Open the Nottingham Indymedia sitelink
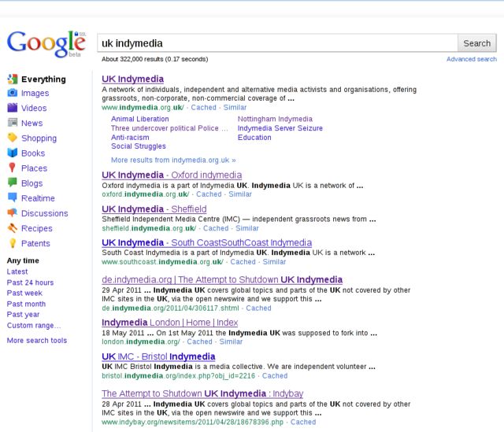 tap(274, 119)
